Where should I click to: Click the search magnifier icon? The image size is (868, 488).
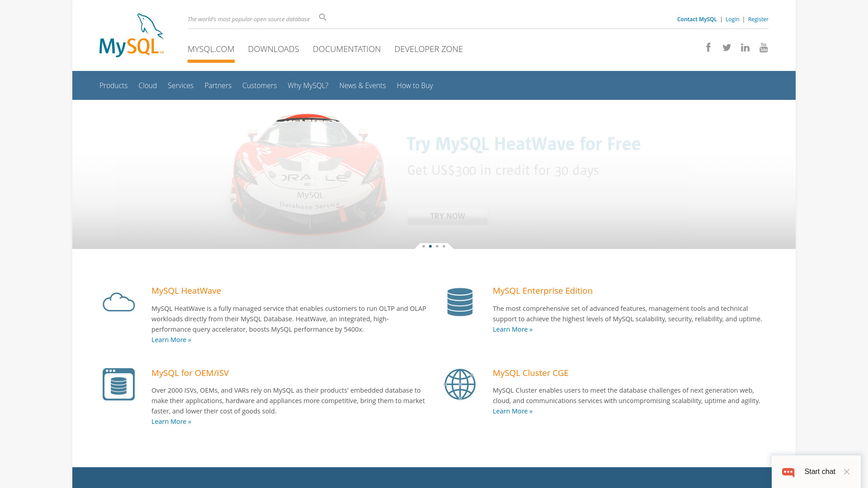pyautogui.click(x=323, y=17)
